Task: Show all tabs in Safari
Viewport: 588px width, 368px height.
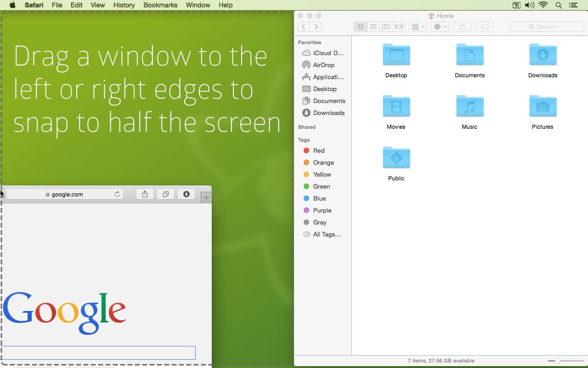Action: (x=166, y=194)
